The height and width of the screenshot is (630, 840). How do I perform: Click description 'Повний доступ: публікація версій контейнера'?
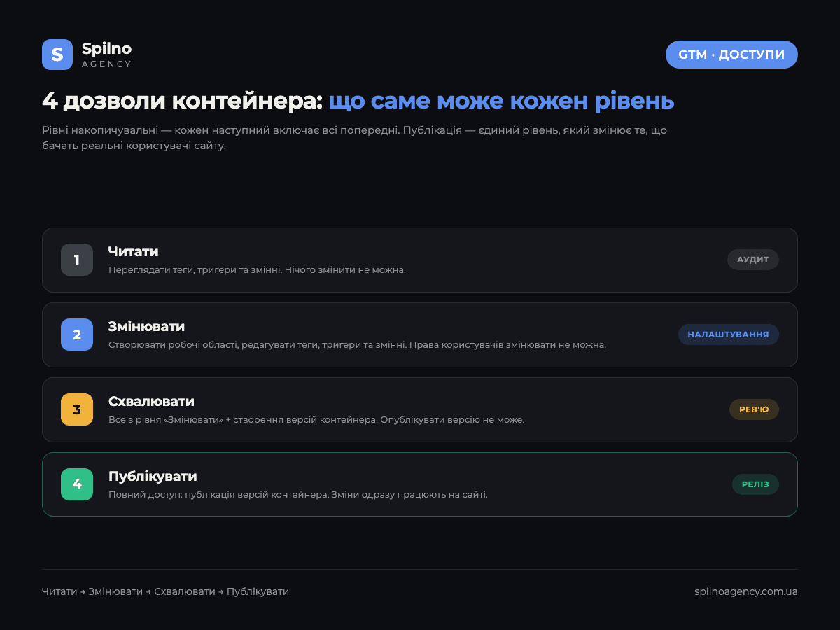[x=298, y=495]
